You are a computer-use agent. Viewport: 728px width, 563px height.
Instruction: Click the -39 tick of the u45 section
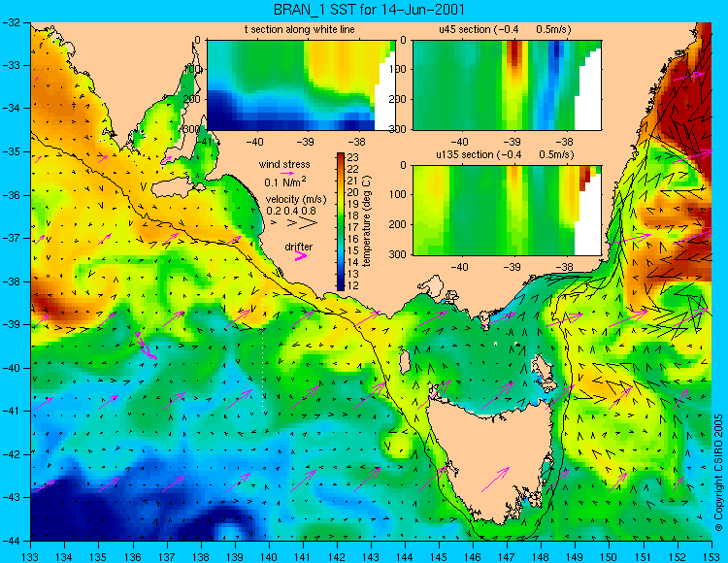coord(513,142)
